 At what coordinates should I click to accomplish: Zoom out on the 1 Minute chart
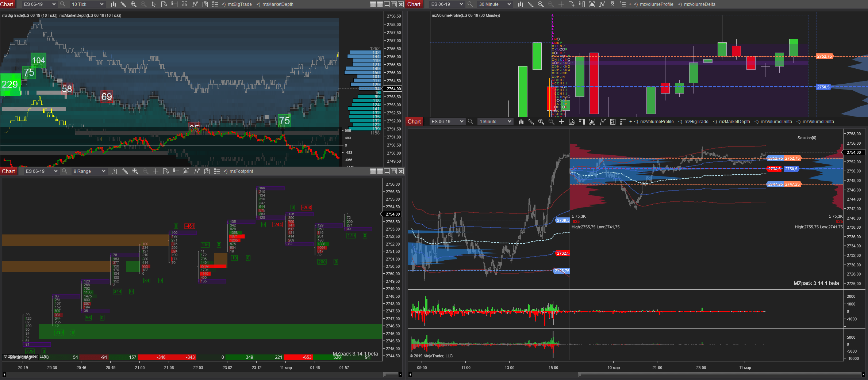click(x=551, y=122)
